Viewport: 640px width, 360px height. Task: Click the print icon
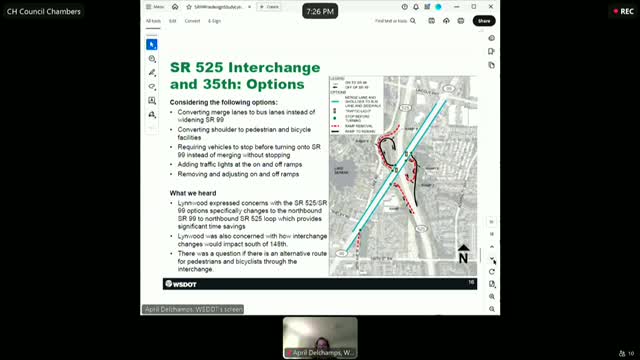461,21
